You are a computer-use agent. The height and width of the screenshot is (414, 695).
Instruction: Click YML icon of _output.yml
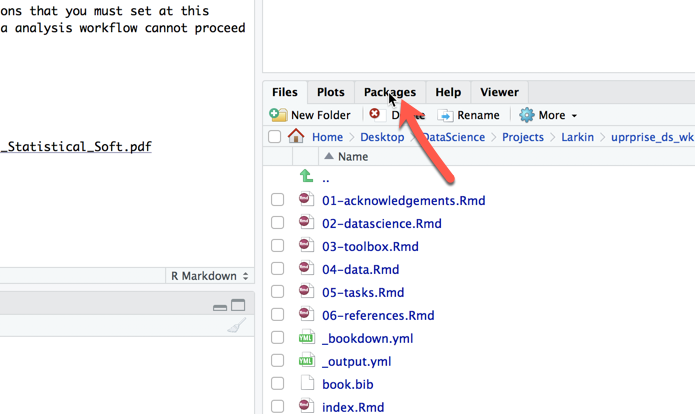coord(307,360)
